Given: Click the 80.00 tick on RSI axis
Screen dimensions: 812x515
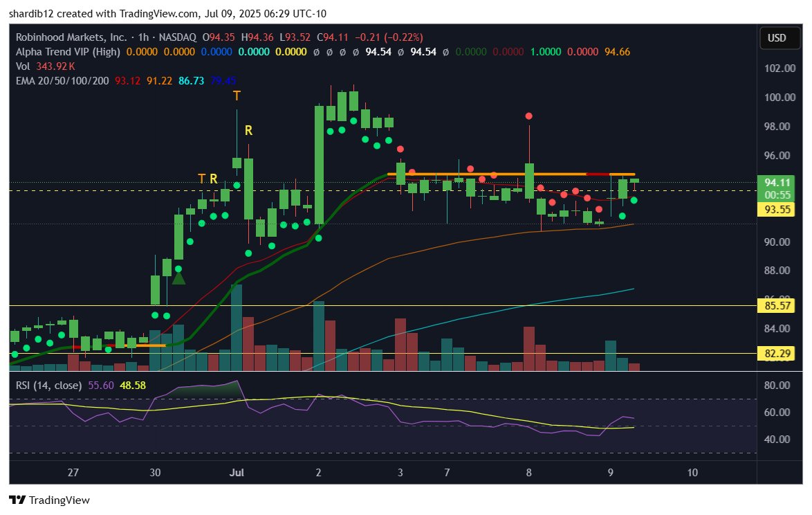Looking at the screenshot, I should click(x=777, y=386).
